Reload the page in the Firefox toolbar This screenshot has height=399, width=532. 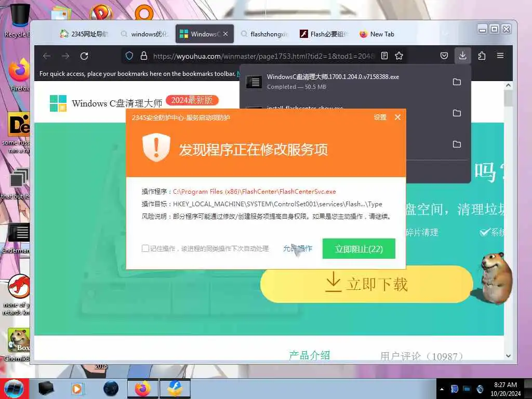(84, 56)
